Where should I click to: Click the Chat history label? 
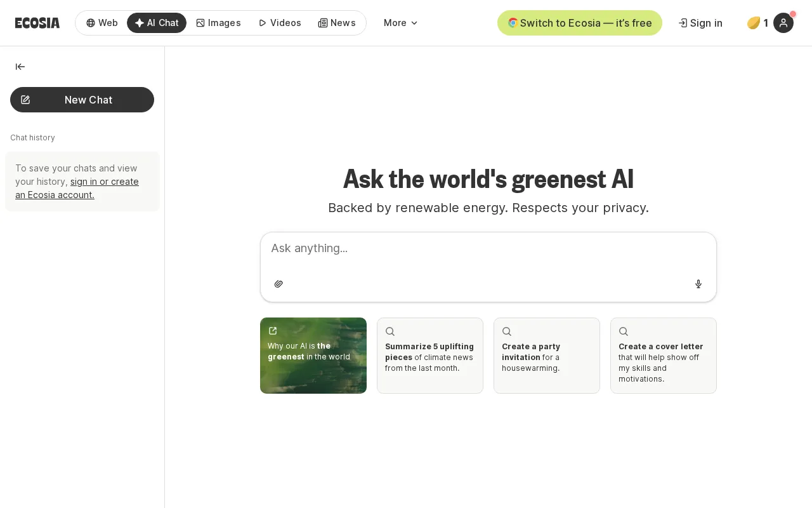click(32, 138)
